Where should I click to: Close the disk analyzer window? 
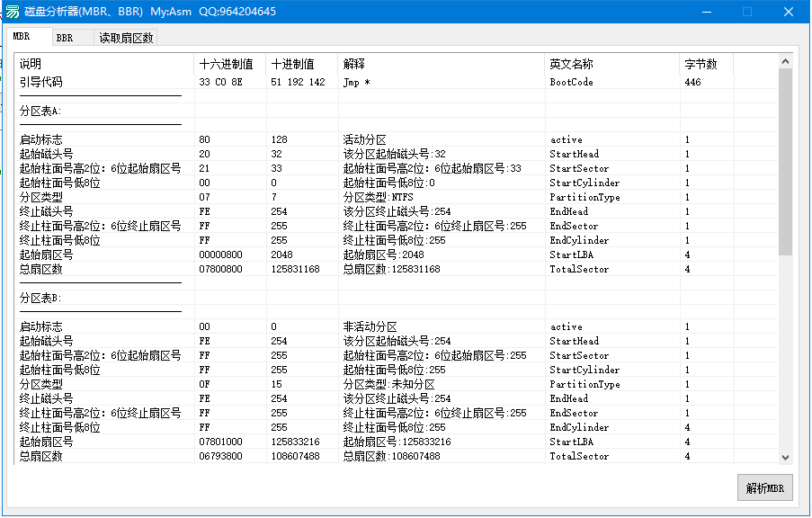[x=789, y=12]
